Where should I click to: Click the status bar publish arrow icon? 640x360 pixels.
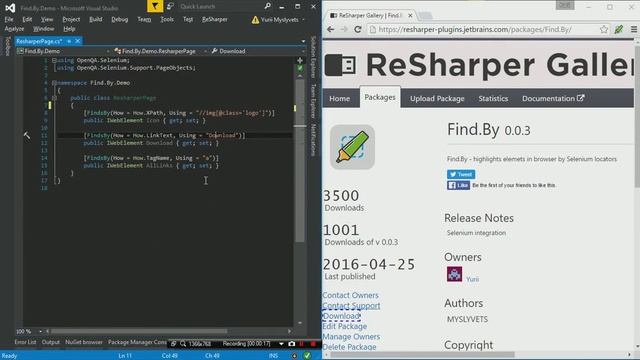click(x=294, y=356)
